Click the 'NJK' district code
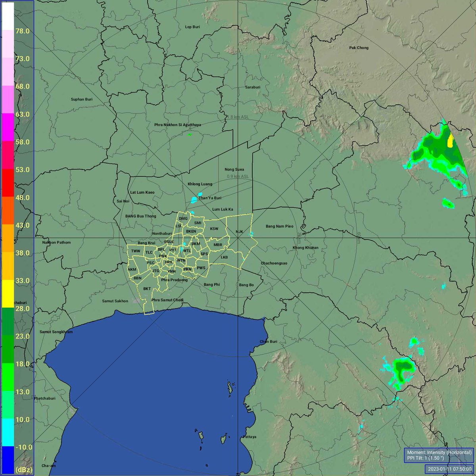Image resolution: width=476 pixels, height=476 pixels. pos(239,232)
